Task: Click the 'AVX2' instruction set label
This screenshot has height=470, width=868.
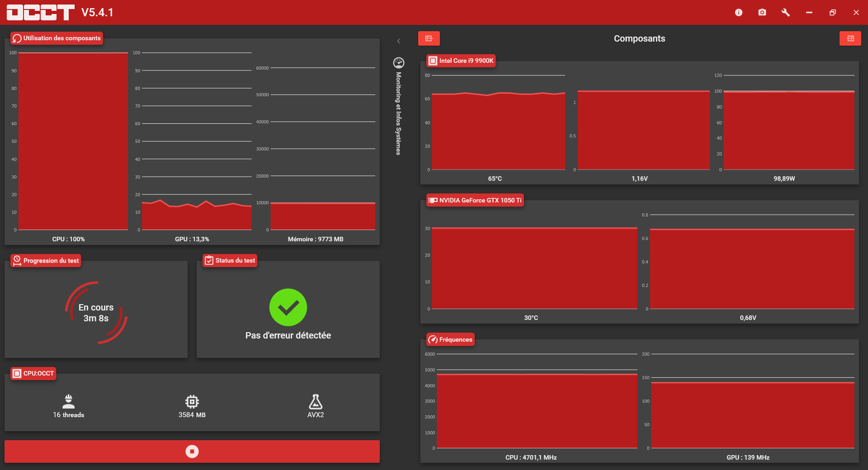Action: click(316, 415)
